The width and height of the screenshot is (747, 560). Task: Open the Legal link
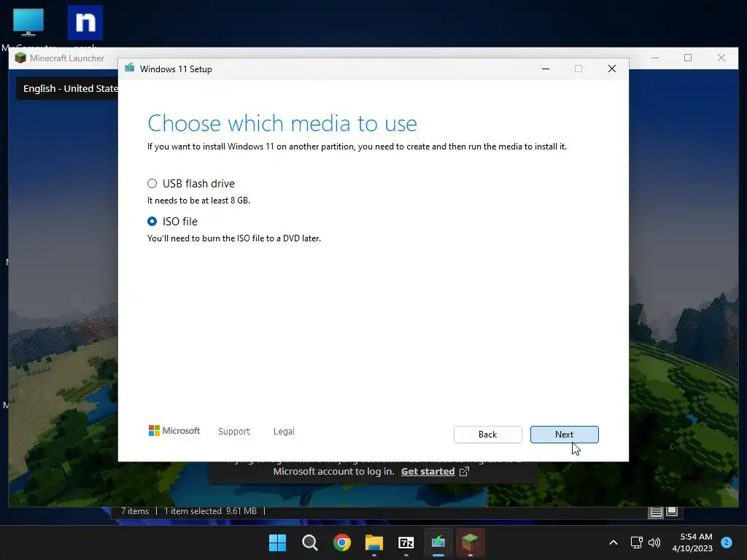pos(284,432)
